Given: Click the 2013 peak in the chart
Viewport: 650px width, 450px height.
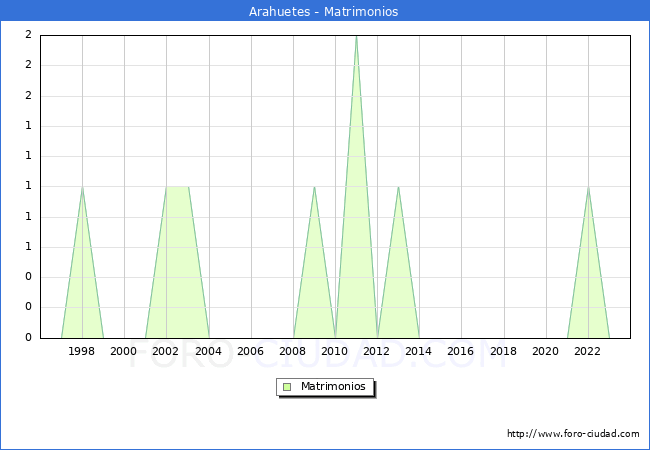Looking at the screenshot, I should tap(398, 190).
